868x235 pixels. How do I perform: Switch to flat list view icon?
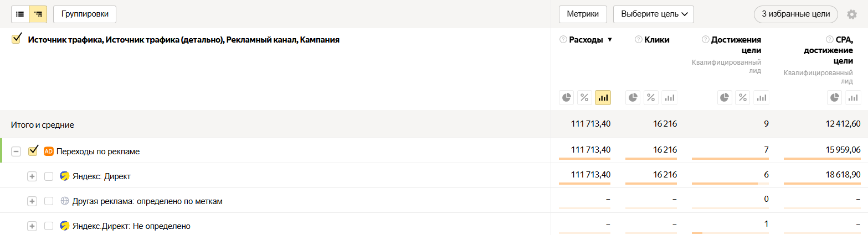[x=20, y=14]
